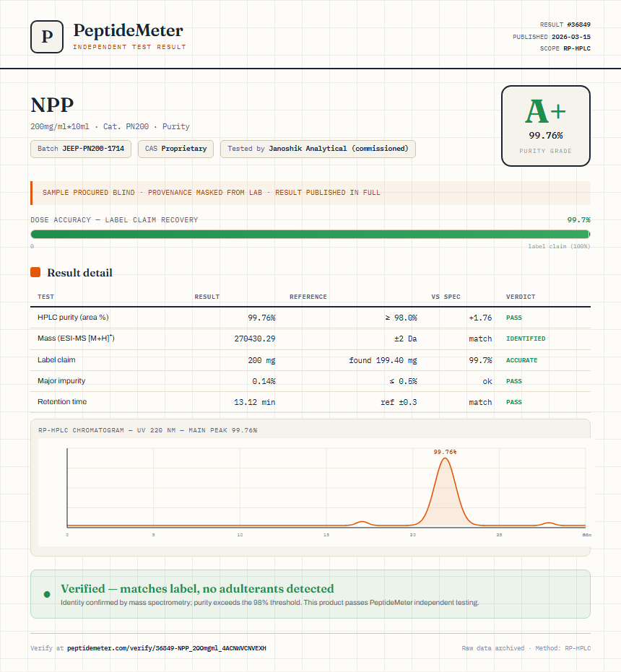Viewport: 621px width, 672px height.
Task: Select the Major impurity row label
Action: (61, 380)
